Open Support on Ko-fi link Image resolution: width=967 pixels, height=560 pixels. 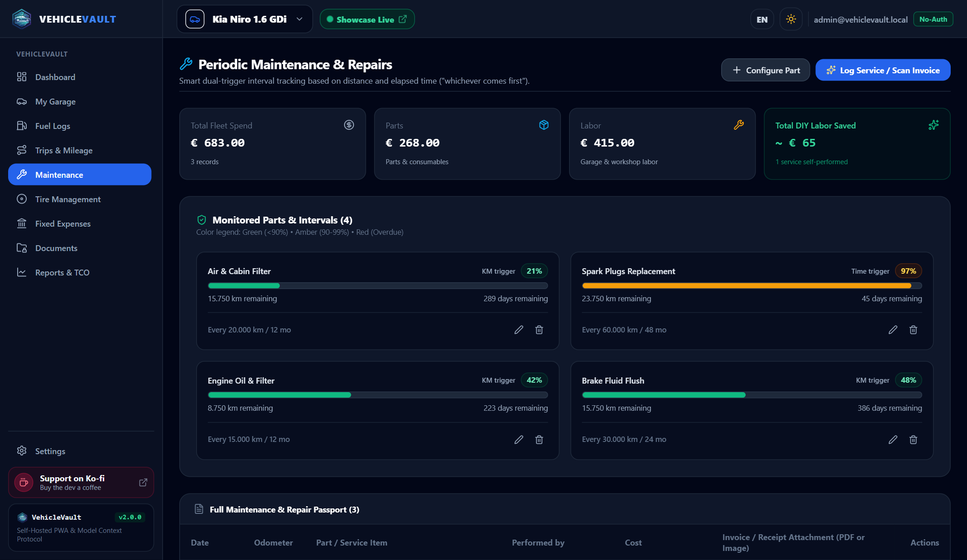coord(81,483)
